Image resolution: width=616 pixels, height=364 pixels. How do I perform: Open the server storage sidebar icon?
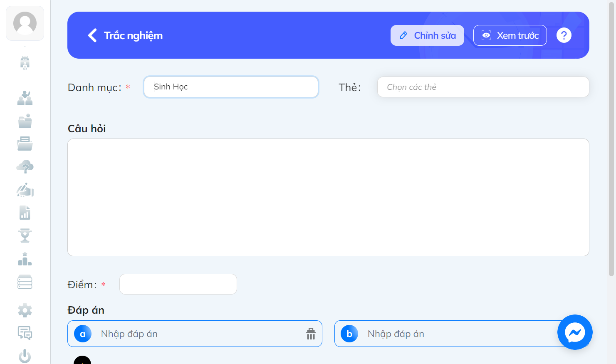coord(25,282)
